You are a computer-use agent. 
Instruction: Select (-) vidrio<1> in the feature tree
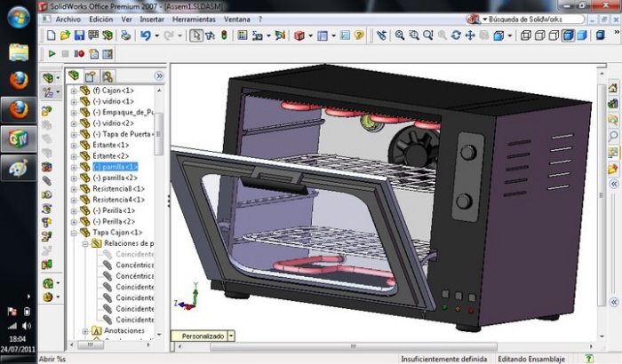click(x=113, y=101)
